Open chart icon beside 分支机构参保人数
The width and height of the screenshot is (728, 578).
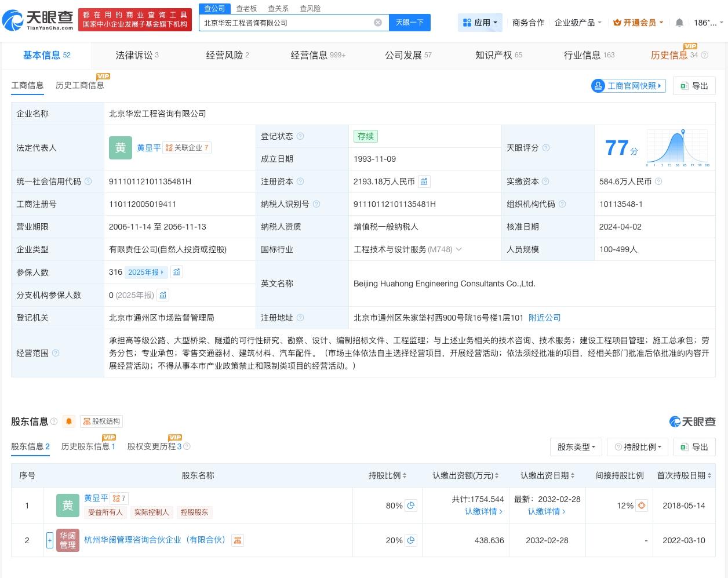(x=163, y=295)
